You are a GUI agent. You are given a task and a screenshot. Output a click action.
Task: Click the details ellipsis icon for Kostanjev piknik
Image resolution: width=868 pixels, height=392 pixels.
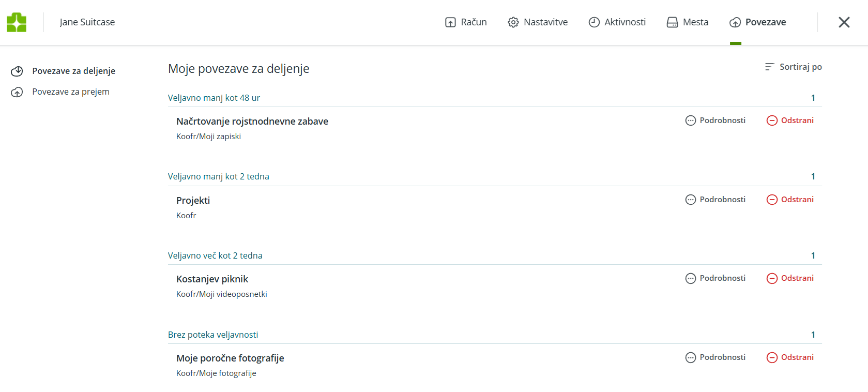pyautogui.click(x=691, y=278)
